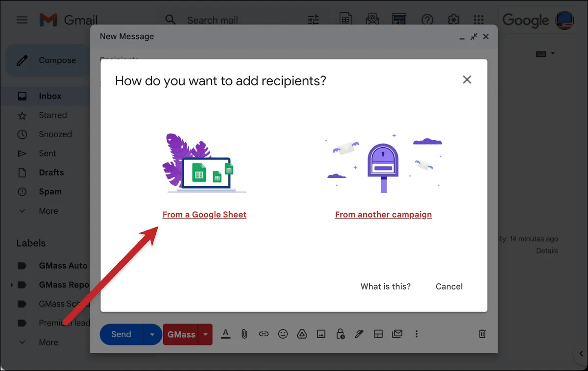Click the mailbox campaign illustration
This screenshot has height=371, width=588.
(384, 163)
